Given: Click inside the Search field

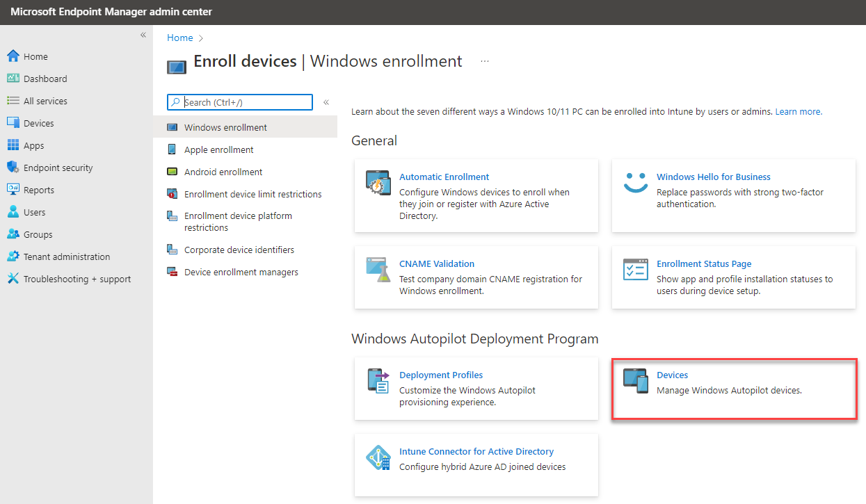Looking at the screenshot, I should [x=239, y=101].
